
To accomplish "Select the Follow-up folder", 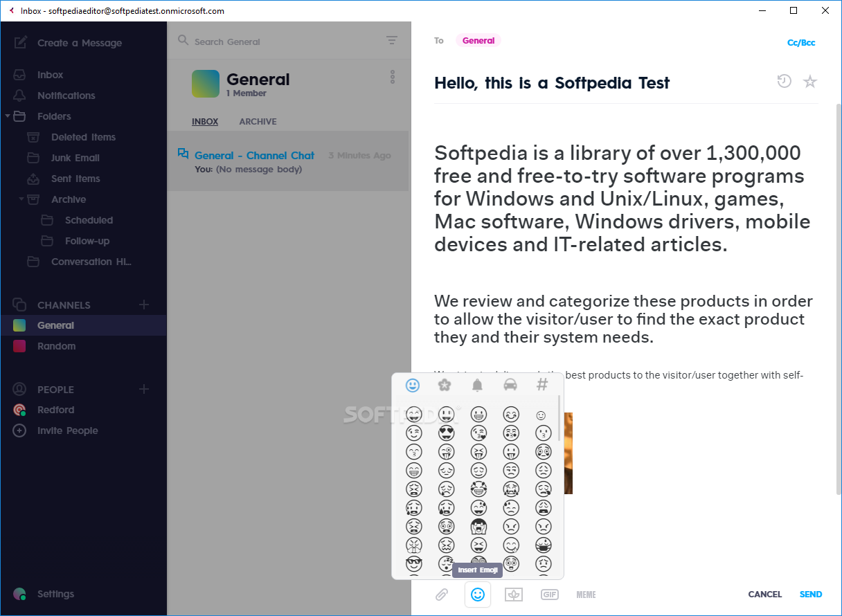I will 87,241.
